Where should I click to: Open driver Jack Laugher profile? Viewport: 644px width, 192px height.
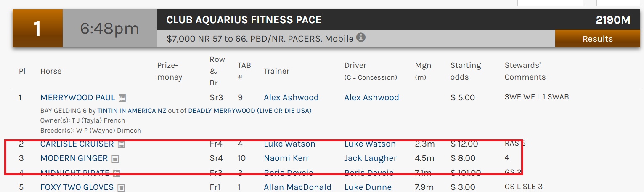tap(370, 158)
